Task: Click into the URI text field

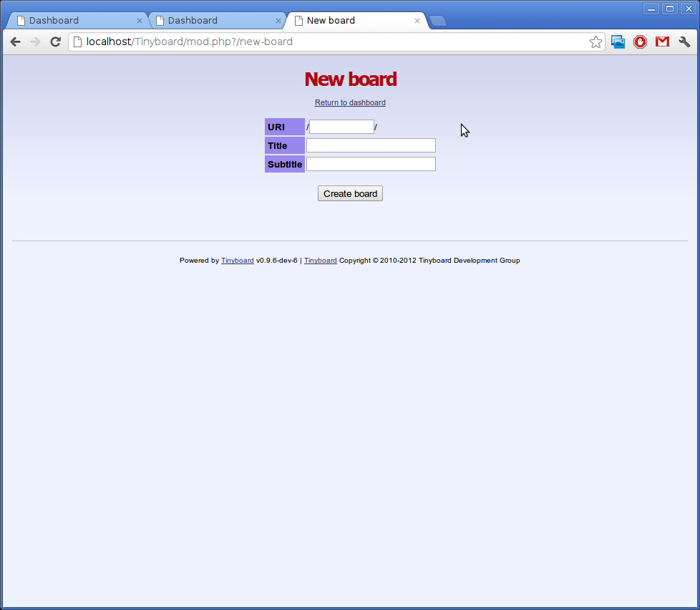Action: (341, 127)
